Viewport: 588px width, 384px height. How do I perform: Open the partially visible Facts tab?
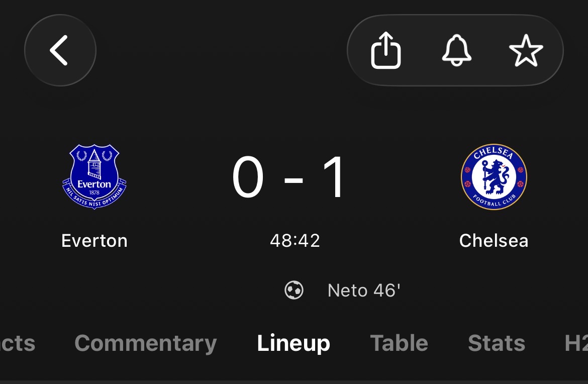18,343
